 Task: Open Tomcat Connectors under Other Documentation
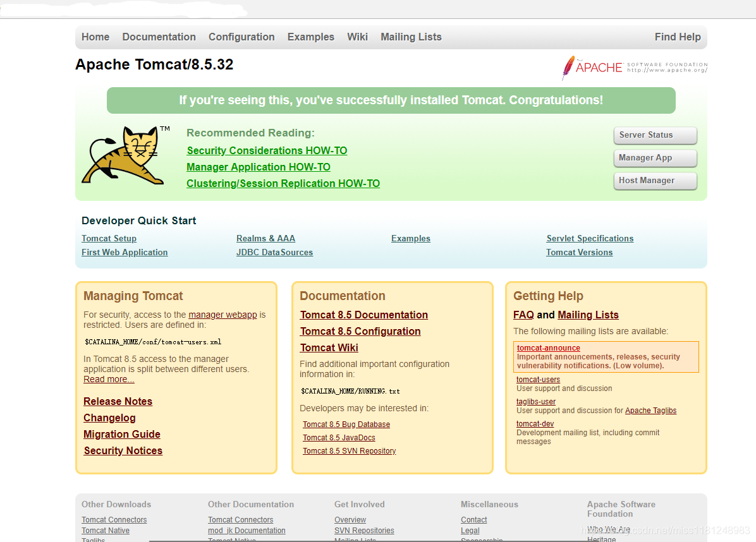(x=241, y=520)
